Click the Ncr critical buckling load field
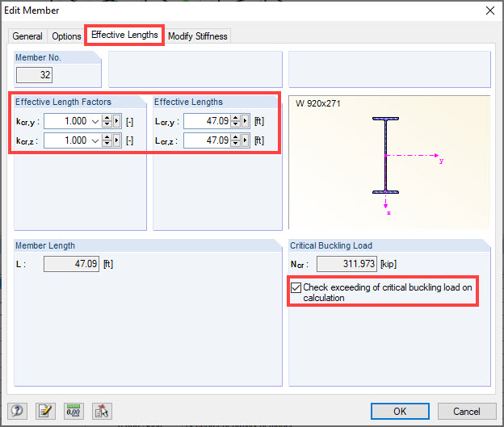Screen dimensions: 504x427 (346, 264)
